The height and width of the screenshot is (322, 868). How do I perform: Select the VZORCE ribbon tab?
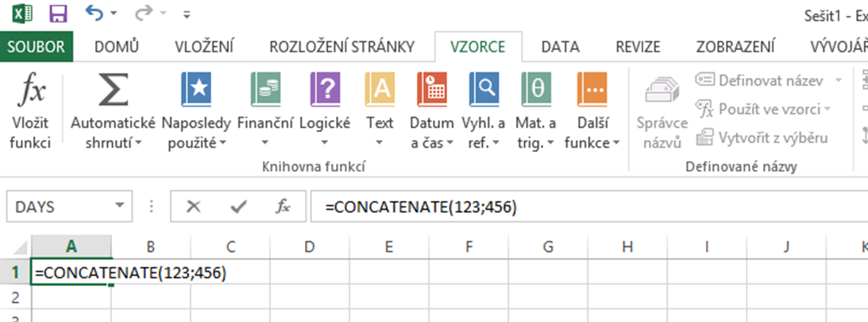coord(478,47)
